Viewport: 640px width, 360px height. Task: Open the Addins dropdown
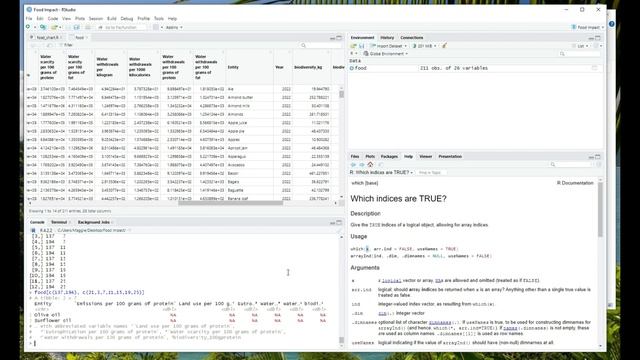click(174, 27)
